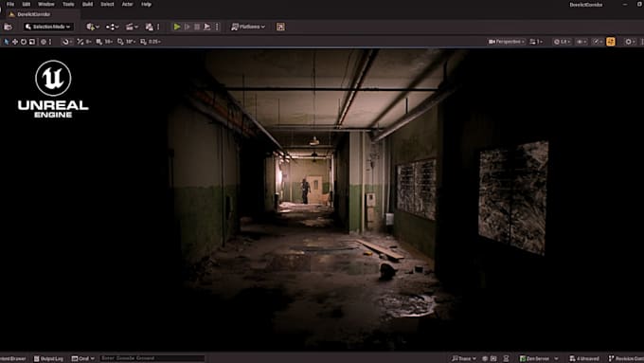Image resolution: width=644 pixels, height=363 pixels.
Task: Open the Select menu
Action: (107, 4)
